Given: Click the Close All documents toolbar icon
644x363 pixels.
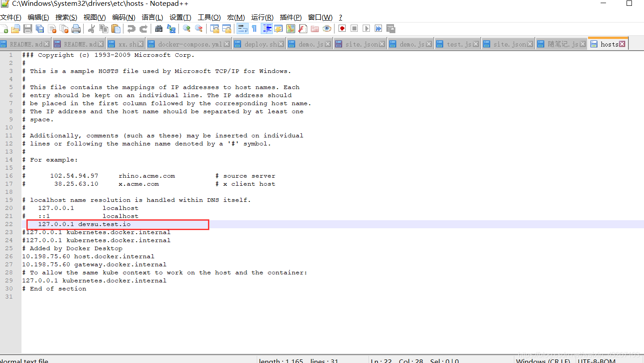Looking at the screenshot, I should [64, 29].
